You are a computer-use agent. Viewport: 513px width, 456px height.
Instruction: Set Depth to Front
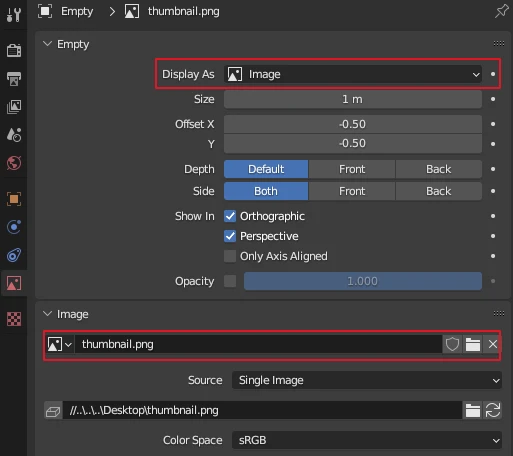[x=352, y=169]
